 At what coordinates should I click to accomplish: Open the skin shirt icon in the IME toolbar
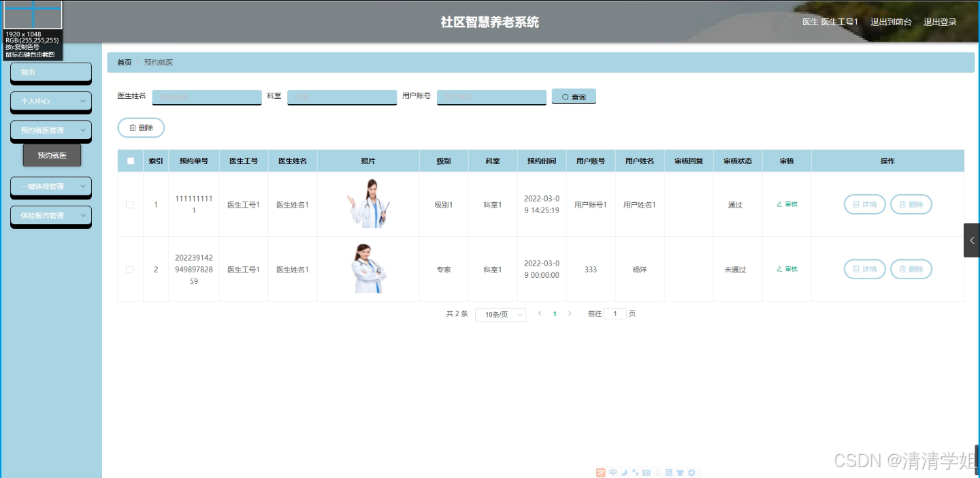(680, 473)
